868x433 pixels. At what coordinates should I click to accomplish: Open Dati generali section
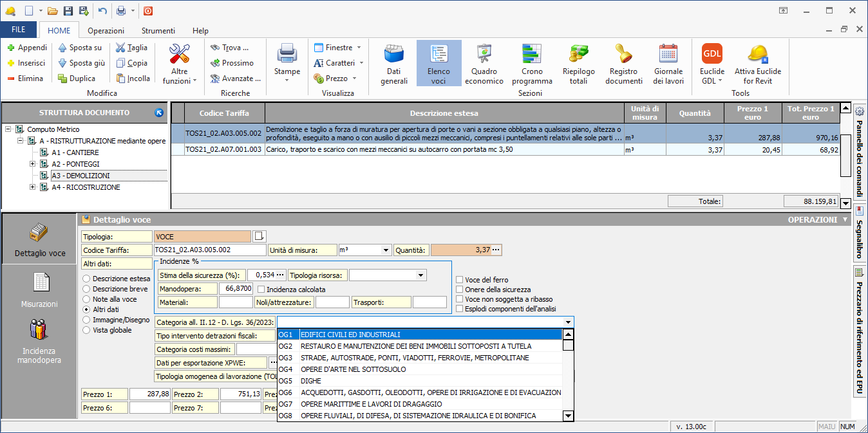[x=393, y=64]
